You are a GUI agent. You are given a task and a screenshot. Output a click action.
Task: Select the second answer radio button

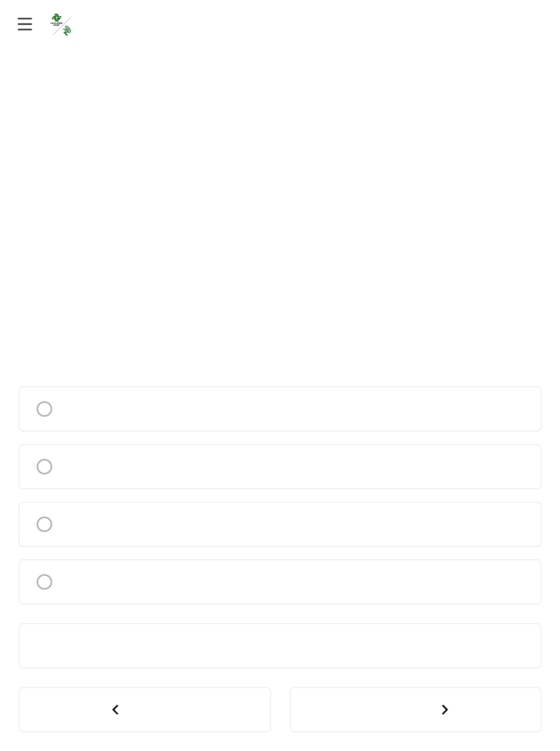point(44,467)
